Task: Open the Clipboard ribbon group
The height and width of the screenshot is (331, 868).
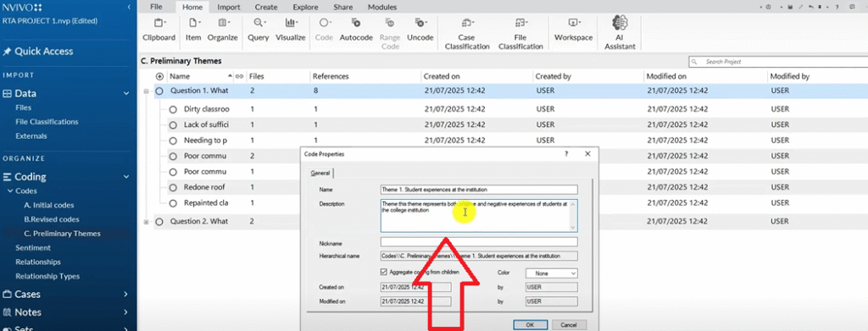Action: [159, 30]
